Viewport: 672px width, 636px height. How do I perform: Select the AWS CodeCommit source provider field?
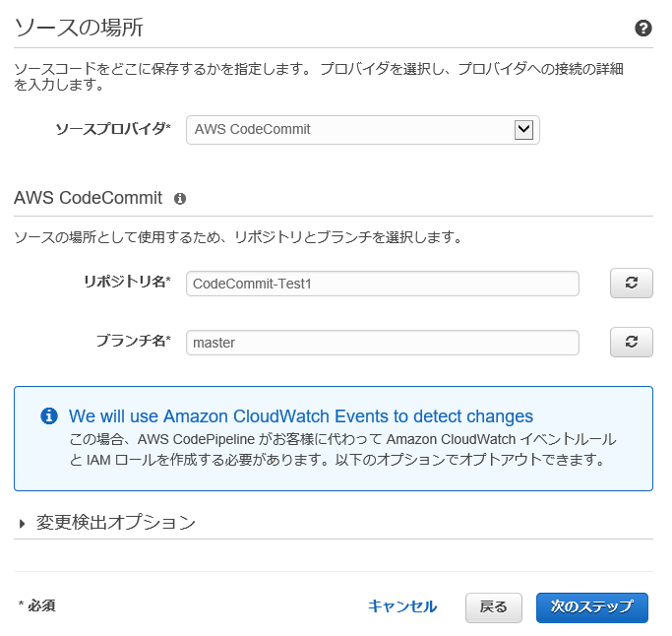point(363,130)
